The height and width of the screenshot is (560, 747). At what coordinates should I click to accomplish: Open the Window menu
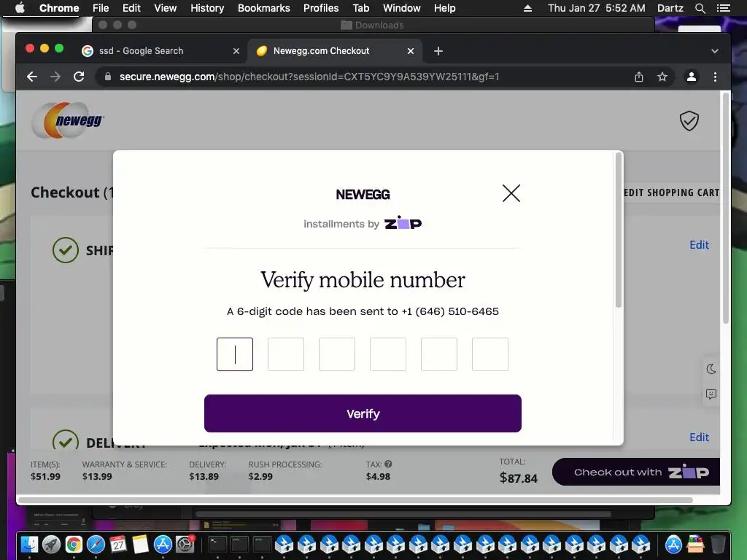click(x=402, y=8)
